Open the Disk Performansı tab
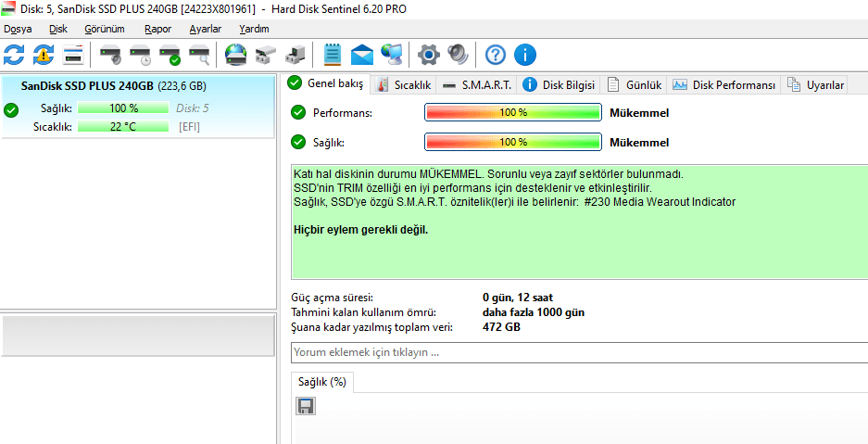The height and width of the screenshot is (444, 868). [x=723, y=84]
